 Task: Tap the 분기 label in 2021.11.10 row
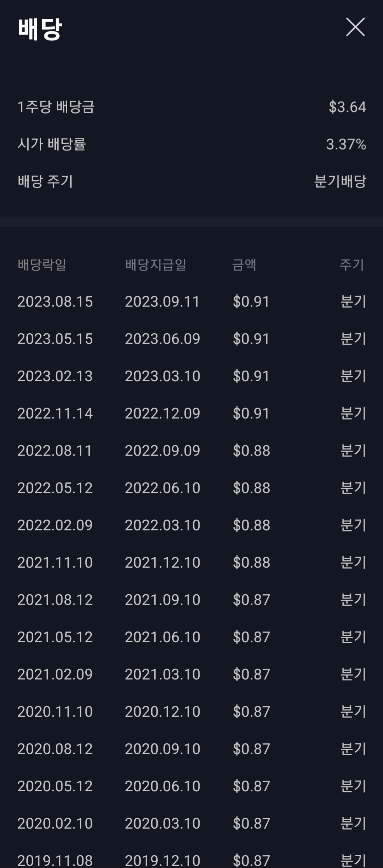353,562
